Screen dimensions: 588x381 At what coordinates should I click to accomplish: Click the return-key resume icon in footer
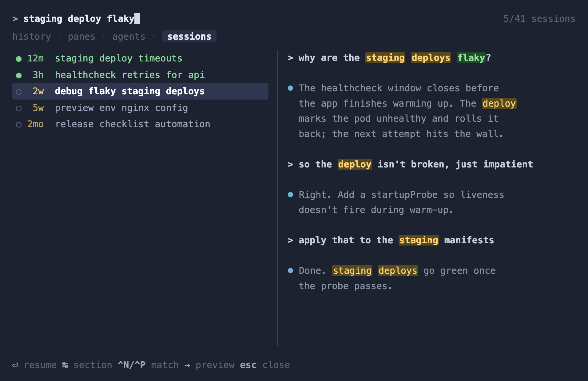[15, 365]
